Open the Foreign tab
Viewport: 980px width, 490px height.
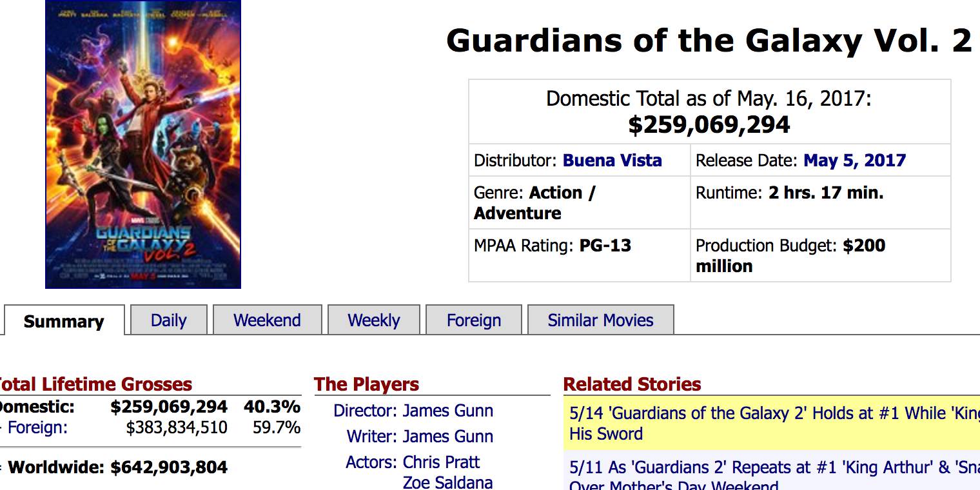(x=474, y=320)
